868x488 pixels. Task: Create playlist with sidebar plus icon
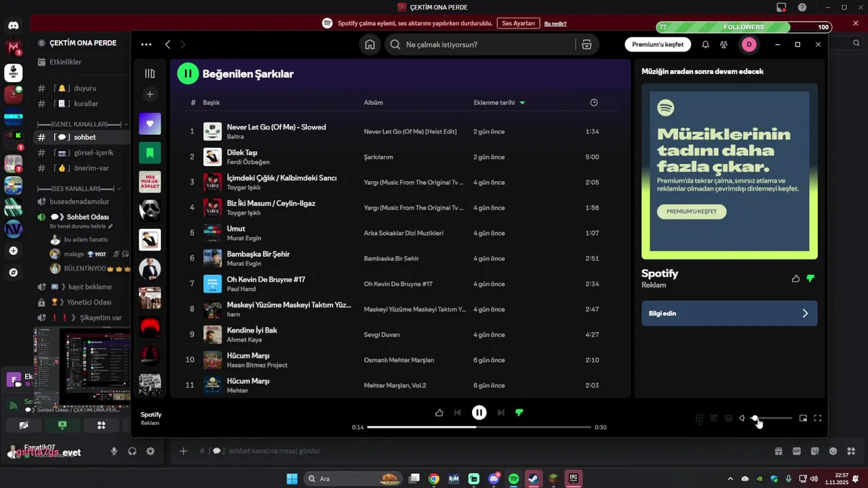(150, 94)
